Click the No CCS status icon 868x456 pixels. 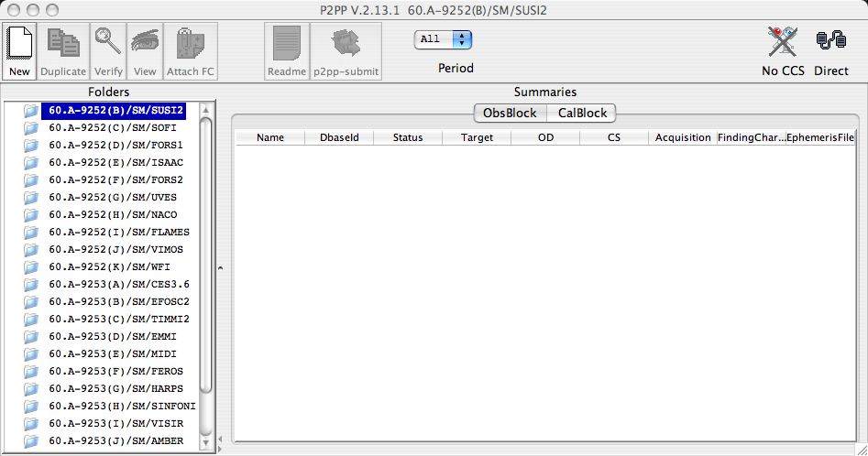click(x=783, y=42)
